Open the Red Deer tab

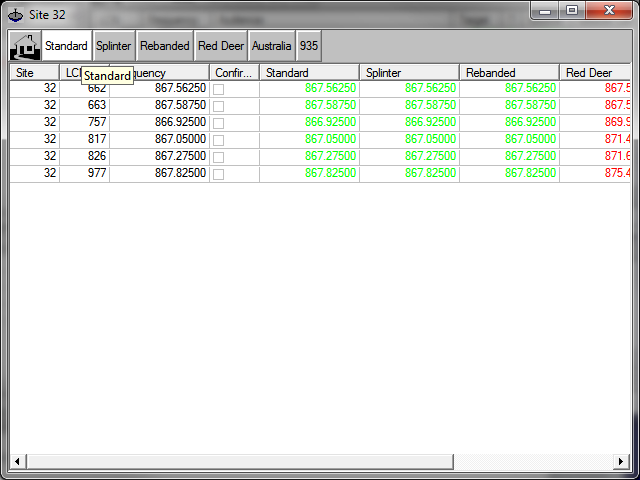[221, 46]
